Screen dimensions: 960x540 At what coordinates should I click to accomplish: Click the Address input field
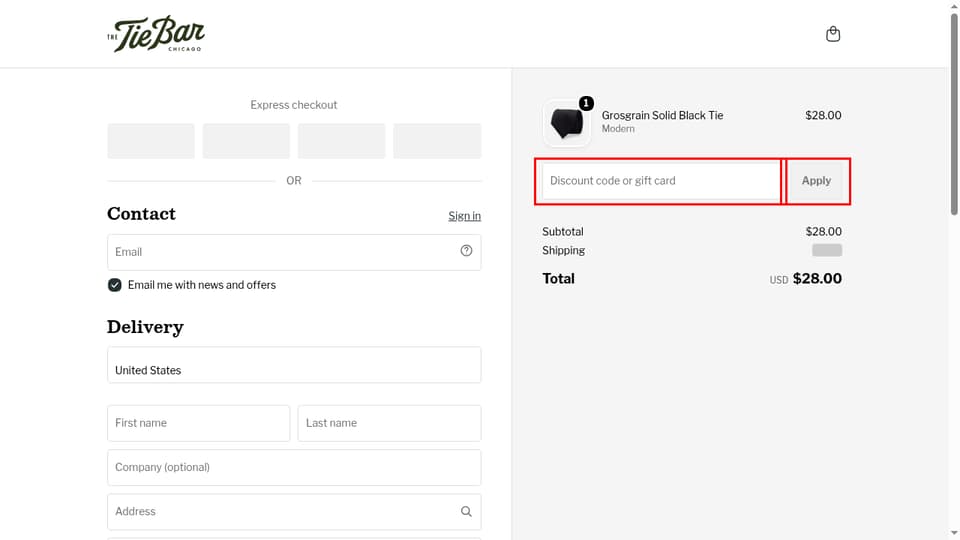coord(294,512)
